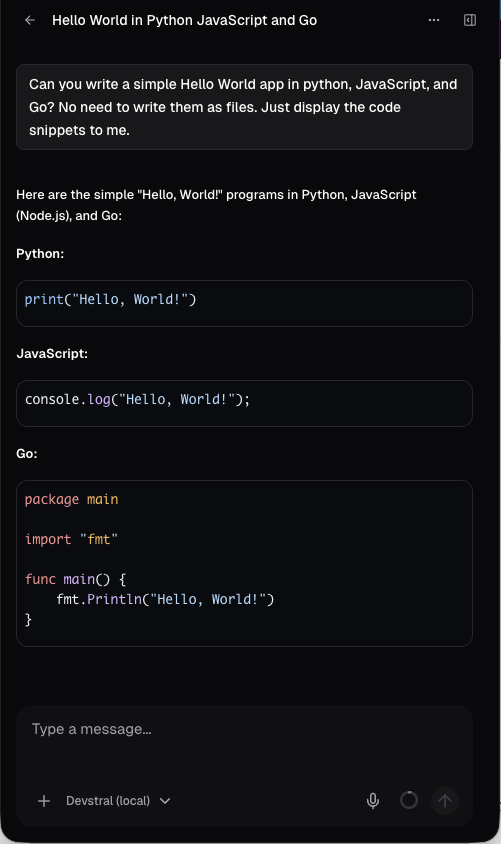Start voice input with microphone icon
Screen dimensions: 501x844
373,801
